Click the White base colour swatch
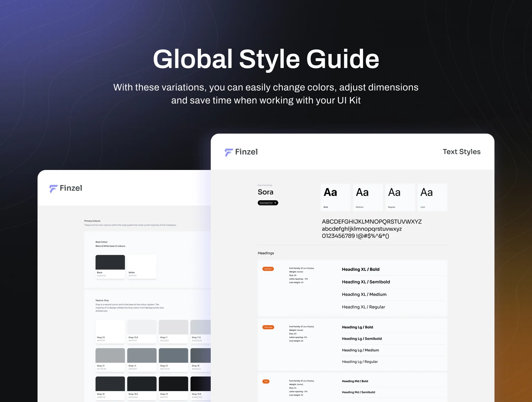532x402 pixels. click(142, 267)
